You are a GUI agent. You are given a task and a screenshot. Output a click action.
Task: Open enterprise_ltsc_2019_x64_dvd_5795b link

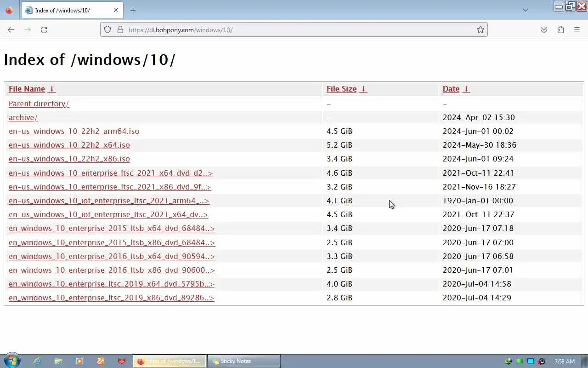tap(111, 284)
